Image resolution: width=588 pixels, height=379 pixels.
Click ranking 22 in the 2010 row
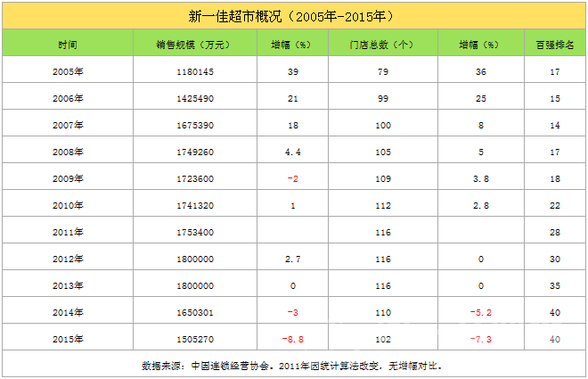(555, 206)
